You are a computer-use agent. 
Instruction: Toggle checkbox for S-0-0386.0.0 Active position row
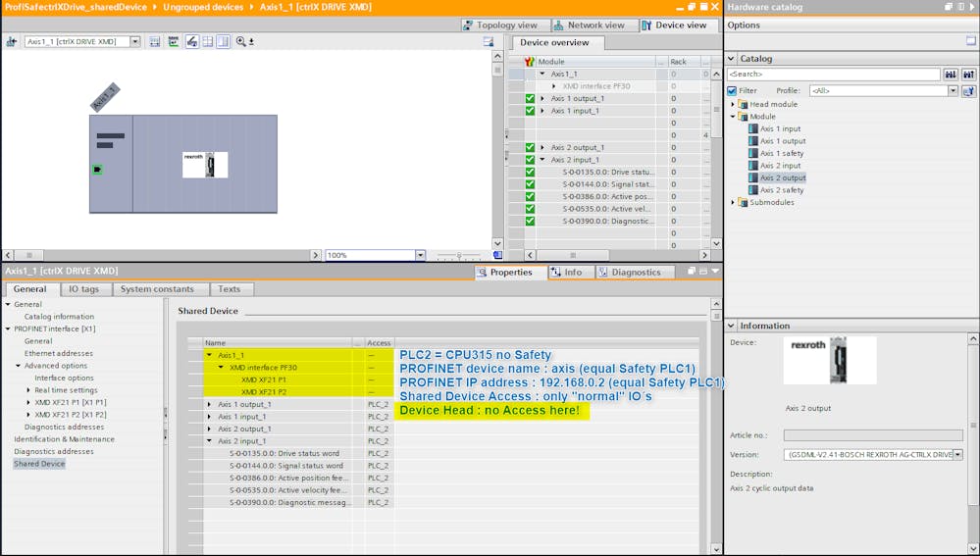tap(530, 196)
